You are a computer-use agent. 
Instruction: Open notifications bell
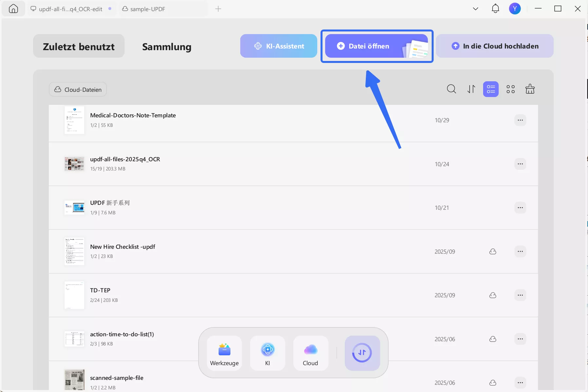(x=495, y=9)
